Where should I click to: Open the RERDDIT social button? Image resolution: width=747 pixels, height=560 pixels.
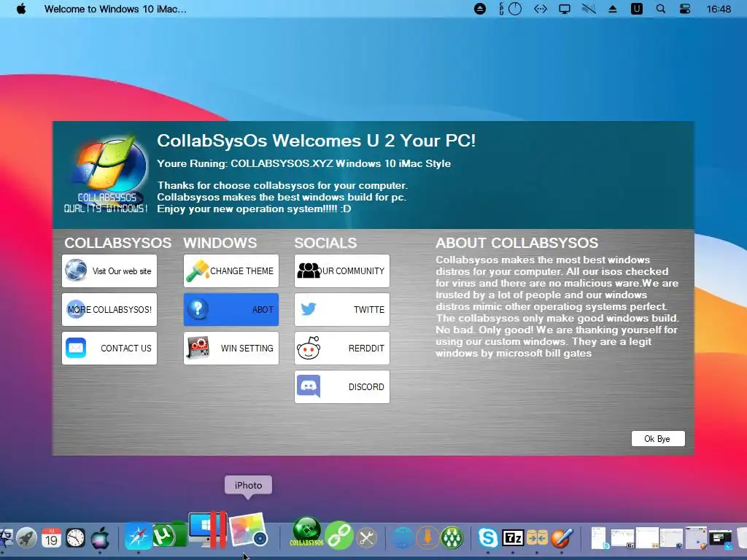(x=342, y=348)
